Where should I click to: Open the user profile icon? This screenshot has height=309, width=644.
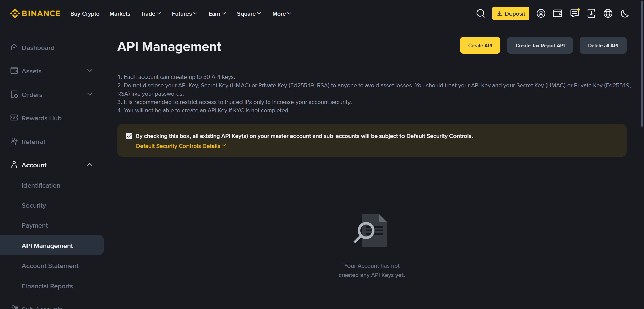click(x=541, y=13)
